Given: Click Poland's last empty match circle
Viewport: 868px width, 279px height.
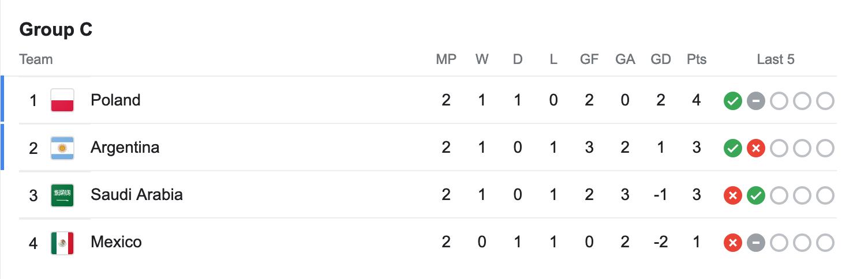Looking at the screenshot, I should coord(825,101).
